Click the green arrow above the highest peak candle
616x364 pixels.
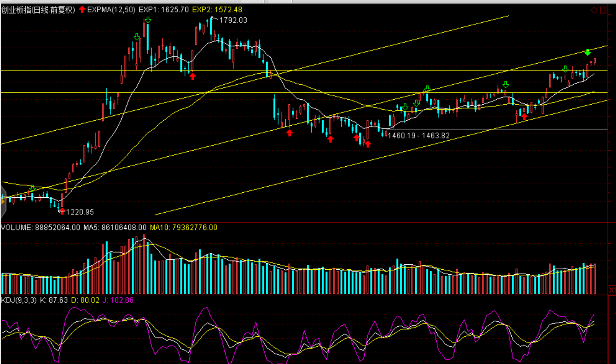tap(148, 20)
